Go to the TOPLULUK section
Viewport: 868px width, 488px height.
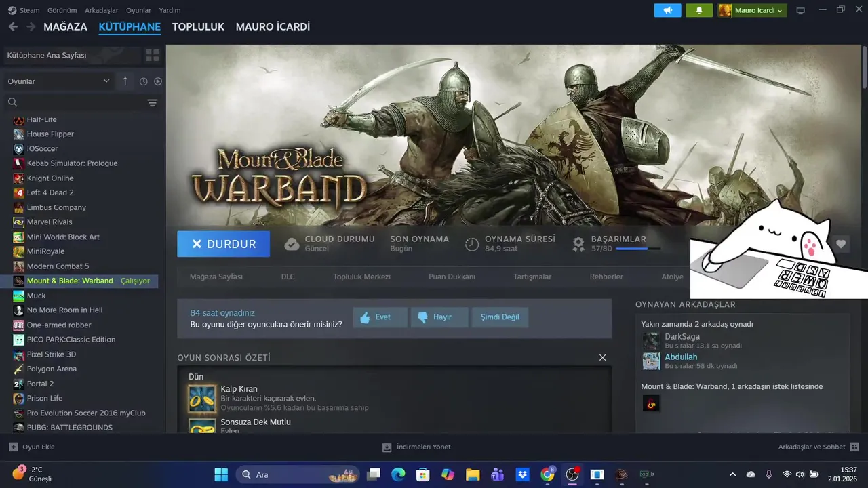pos(198,27)
